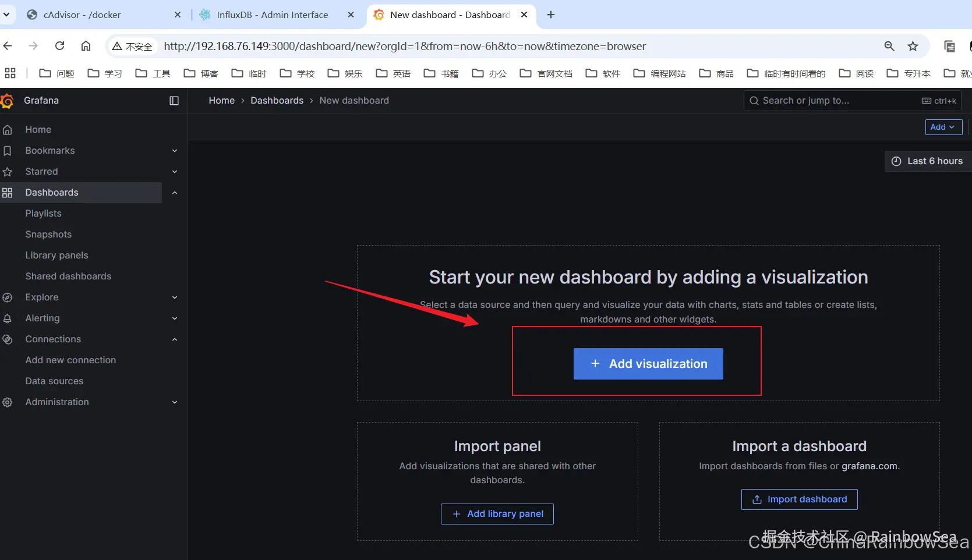This screenshot has height=560, width=972.
Task: Collapse the Connections section chevron
Action: pyautogui.click(x=175, y=339)
